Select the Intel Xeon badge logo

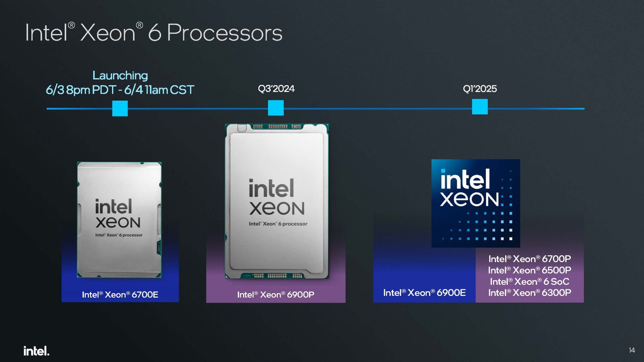point(476,203)
